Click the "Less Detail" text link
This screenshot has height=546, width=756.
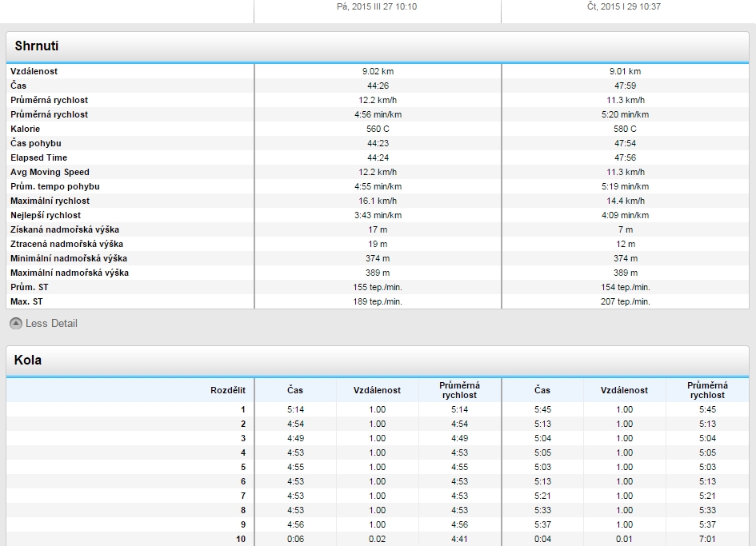click(x=51, y=324)
